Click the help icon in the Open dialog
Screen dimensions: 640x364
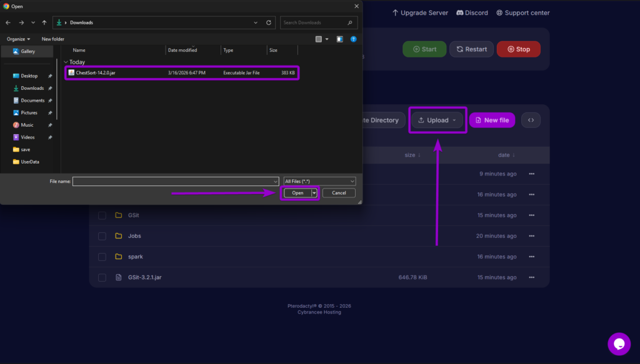point(353,38)
